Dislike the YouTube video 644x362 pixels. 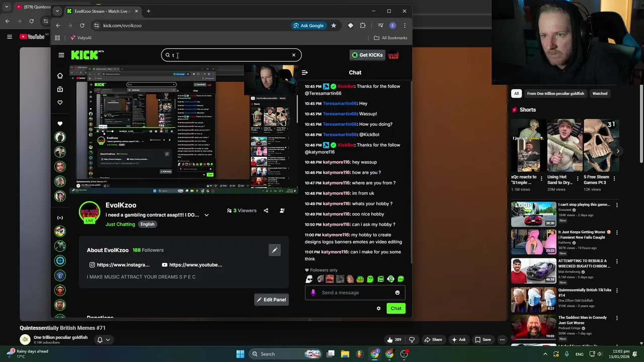click(412, 340)
